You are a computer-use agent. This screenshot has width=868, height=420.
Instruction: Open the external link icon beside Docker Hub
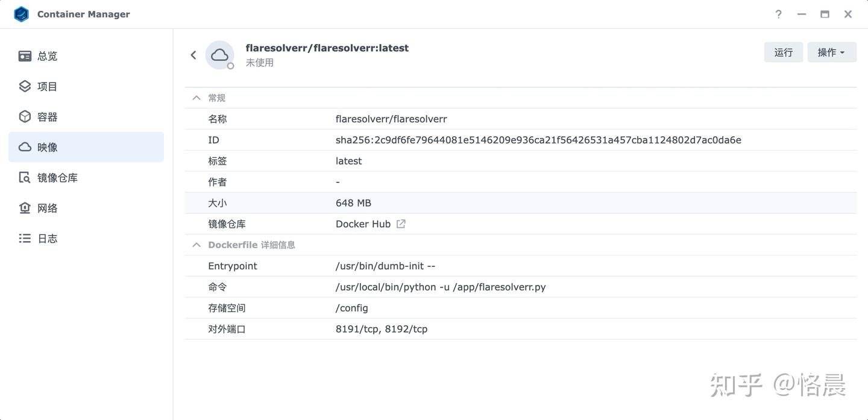pos(401,224)
